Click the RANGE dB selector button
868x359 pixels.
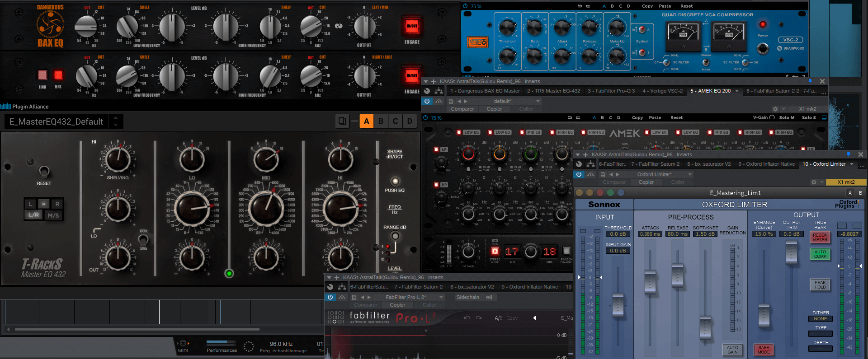click(x=395, y=236)
